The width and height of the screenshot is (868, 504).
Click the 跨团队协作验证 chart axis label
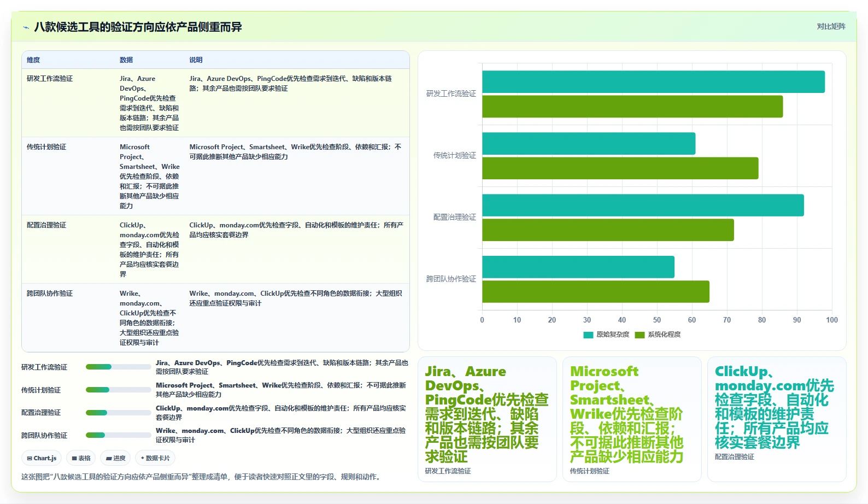pos(451,279)
